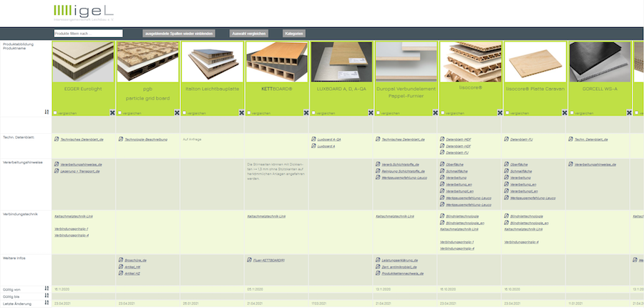This screenshot has height=308, width=644.
Task: Sort by Gültig von using its arrow icon
Action: (47, 289)
